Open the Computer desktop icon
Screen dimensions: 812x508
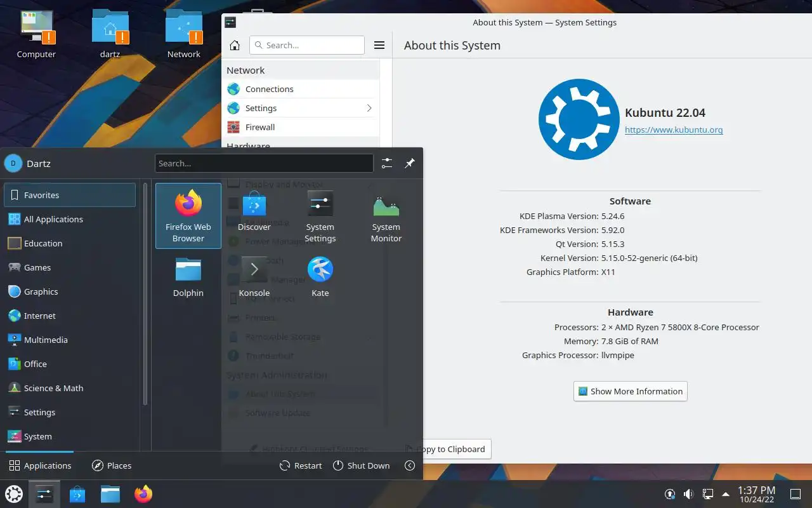coord(37,35)
